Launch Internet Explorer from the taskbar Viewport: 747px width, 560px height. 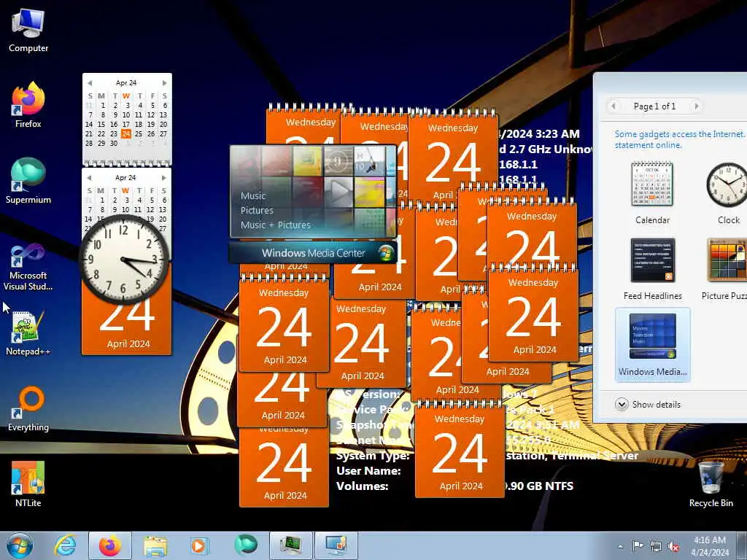[x=65, y=545]
